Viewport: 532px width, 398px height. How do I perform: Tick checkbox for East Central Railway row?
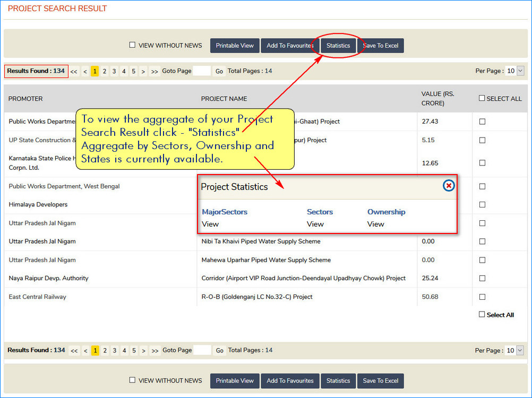tap(482, 297)
